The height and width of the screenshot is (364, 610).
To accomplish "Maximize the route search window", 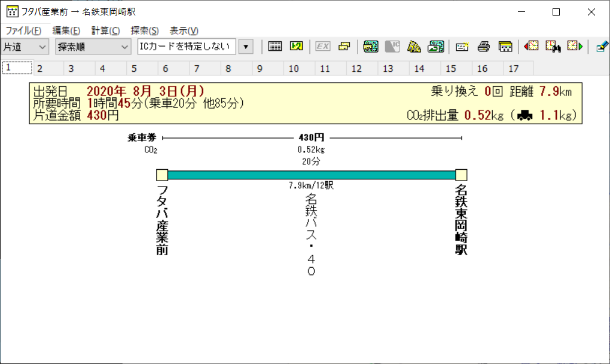I will tap(556, 12).
